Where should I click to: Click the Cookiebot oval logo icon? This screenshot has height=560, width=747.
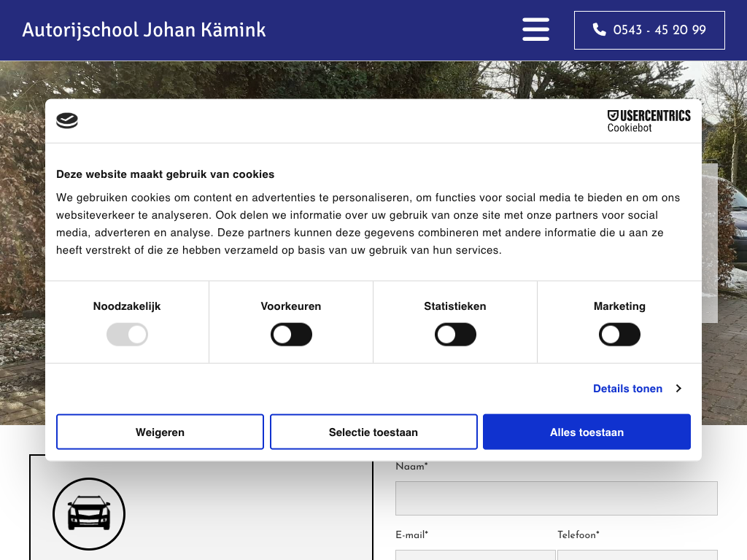click(x=67, y=121)
